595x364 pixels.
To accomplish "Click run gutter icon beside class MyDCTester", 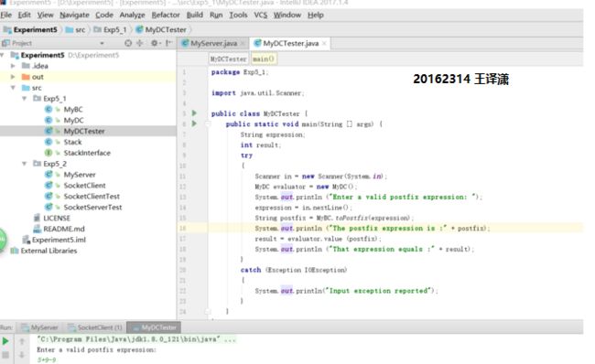I will (194, 113).
